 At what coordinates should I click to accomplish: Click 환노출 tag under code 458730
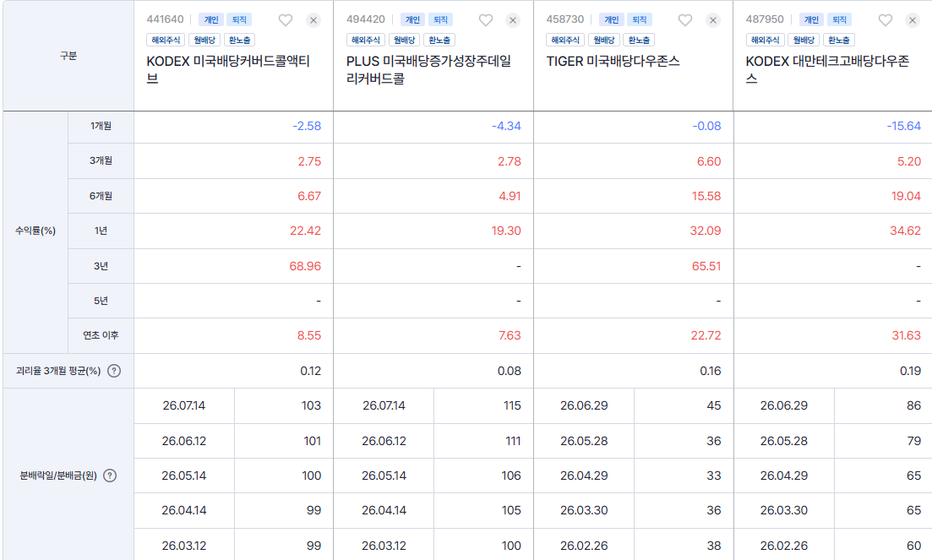[639, 40]
